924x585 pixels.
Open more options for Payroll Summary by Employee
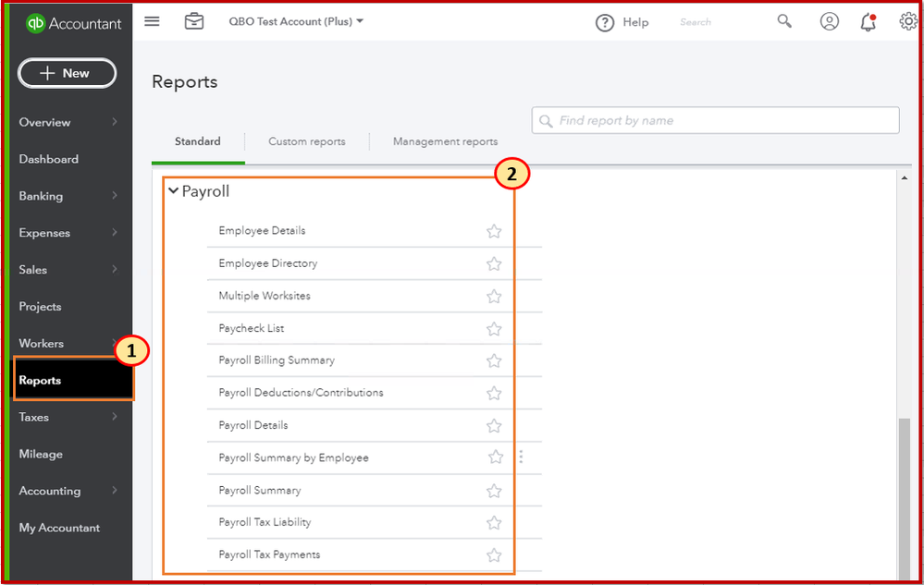521,457
